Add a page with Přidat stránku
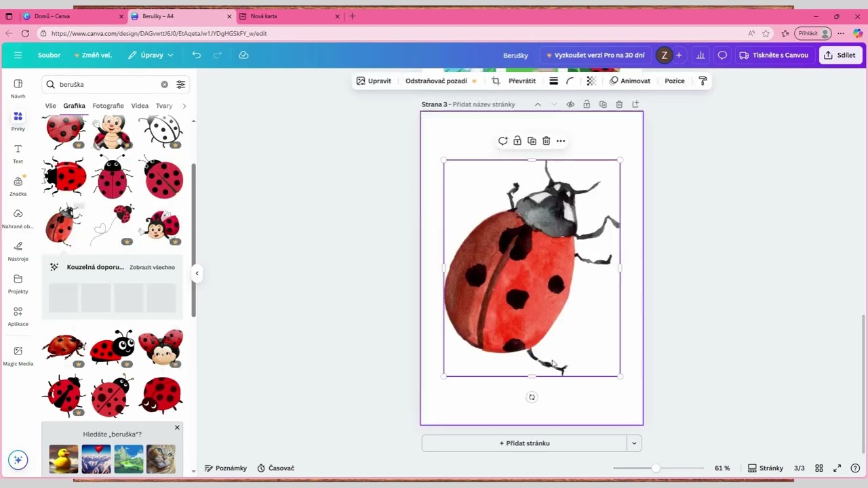Screen dimensions: 868x488 (x=524, y=443)
